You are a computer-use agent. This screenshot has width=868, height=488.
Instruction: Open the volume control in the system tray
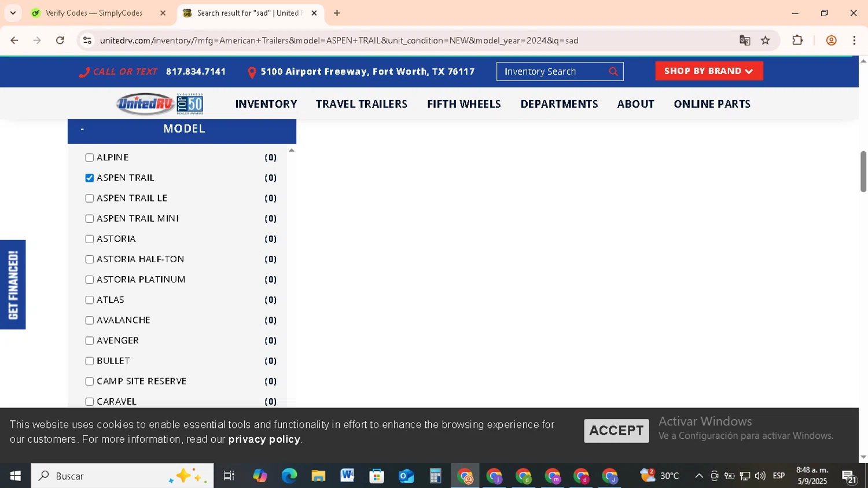[760, 476]
